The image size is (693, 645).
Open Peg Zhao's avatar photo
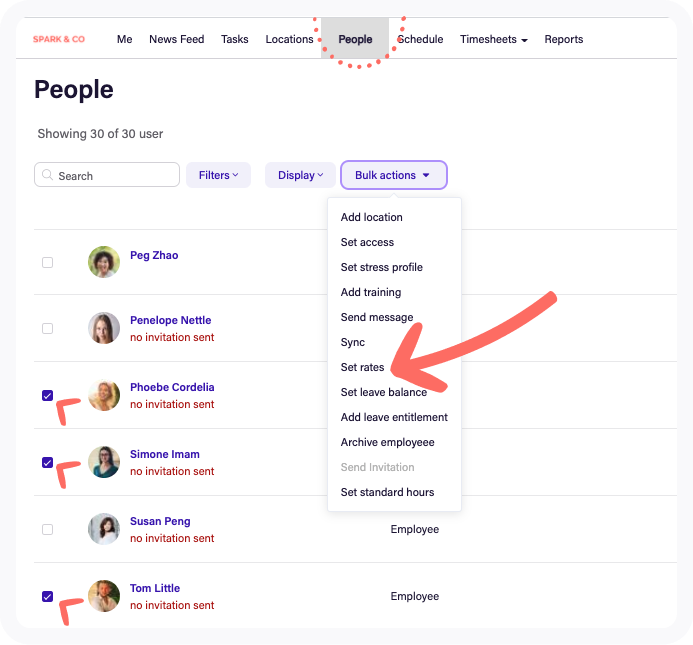point(104,262)
